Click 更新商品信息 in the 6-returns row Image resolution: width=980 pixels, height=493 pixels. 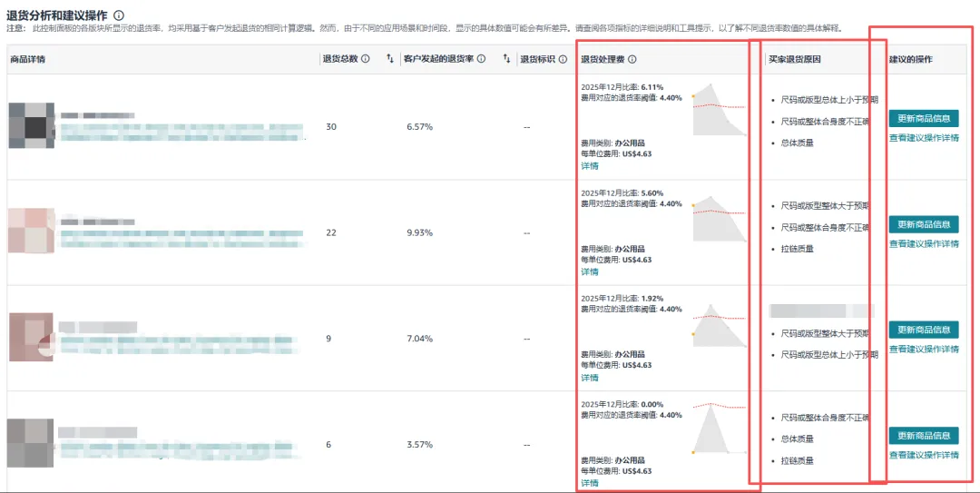coord(924,436)
